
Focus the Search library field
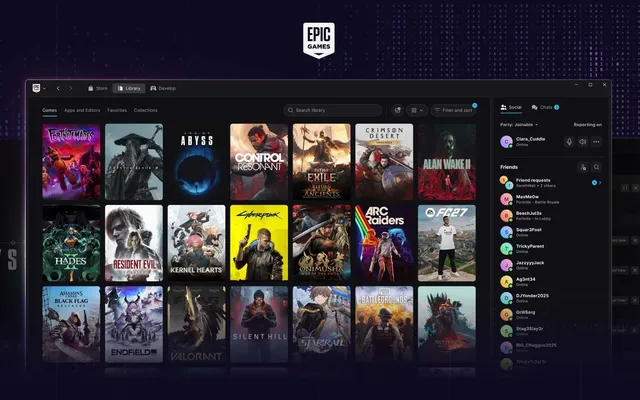point(333,110)
